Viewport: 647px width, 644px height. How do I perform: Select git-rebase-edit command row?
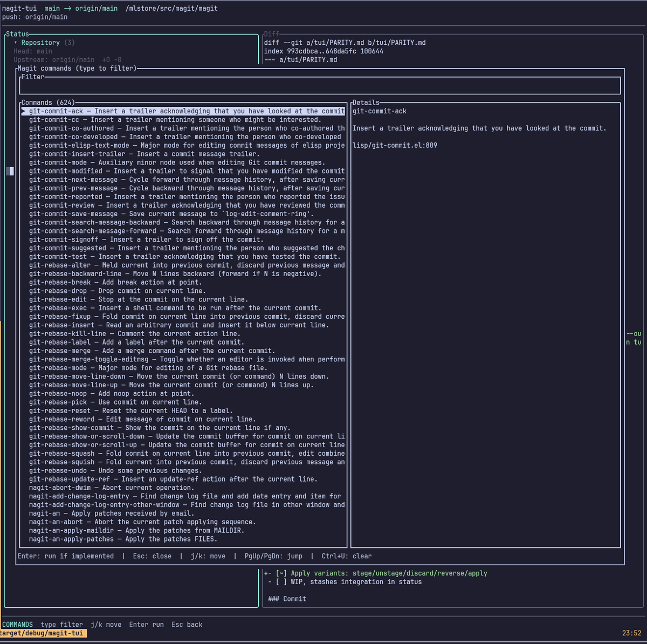(x=183, y=299)
